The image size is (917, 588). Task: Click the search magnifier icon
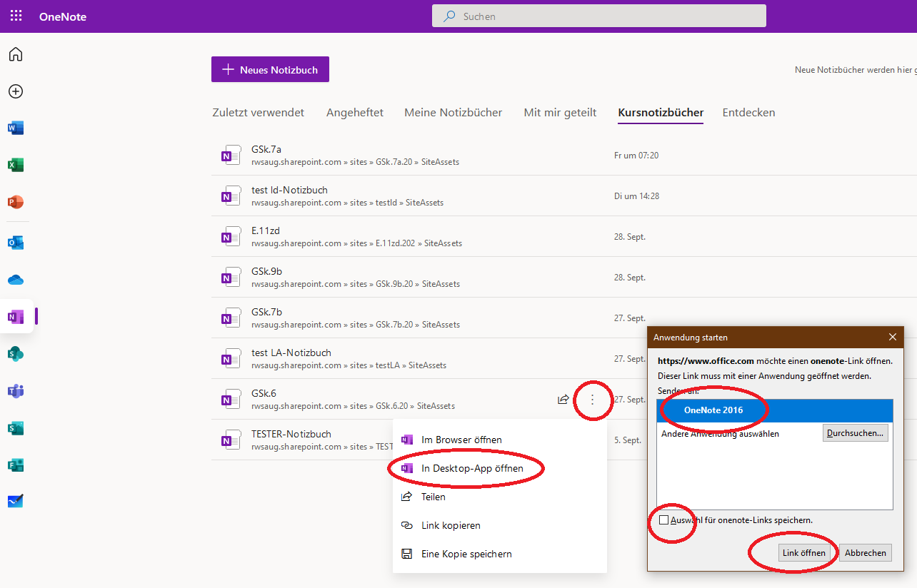[449, 16]
